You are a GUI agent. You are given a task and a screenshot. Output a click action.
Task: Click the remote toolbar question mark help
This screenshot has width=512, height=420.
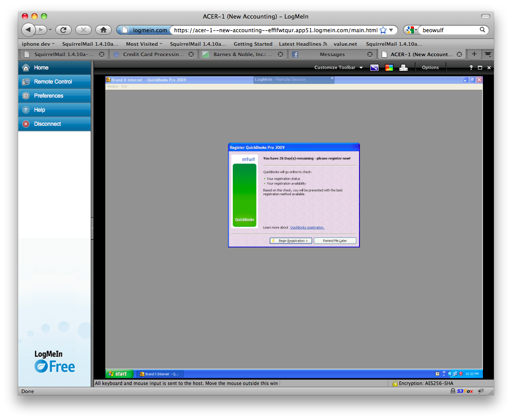(471, 68)
